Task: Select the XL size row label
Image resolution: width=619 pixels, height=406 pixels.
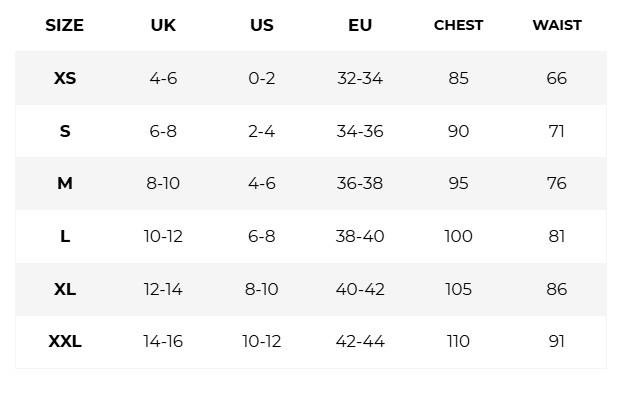Action: (x=65, y=289)
